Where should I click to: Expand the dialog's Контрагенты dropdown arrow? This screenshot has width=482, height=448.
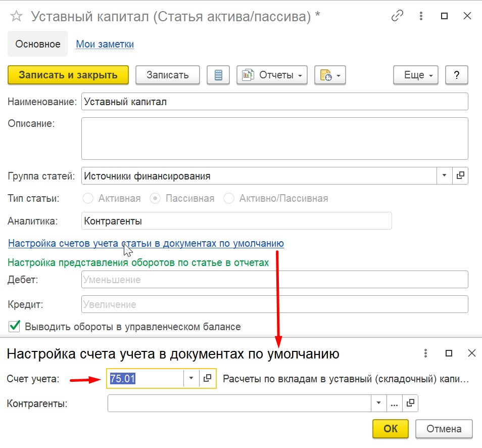(x=379, y=403)
